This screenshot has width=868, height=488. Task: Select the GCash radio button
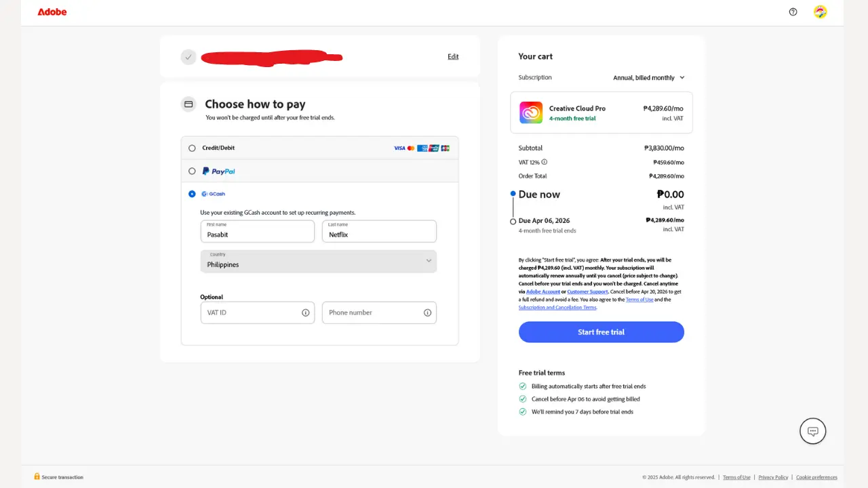[192, 194]
